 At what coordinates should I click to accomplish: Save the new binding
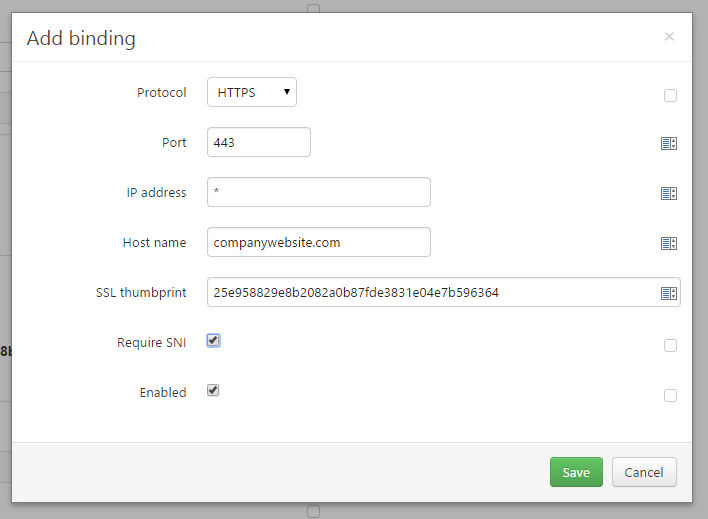[x=576, y=472]
